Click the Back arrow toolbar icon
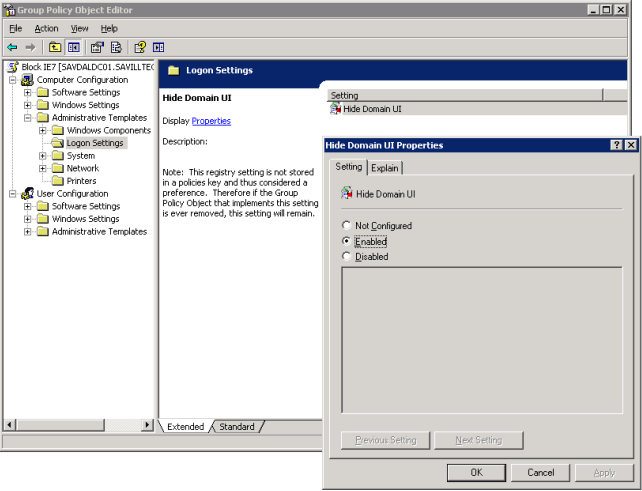This screenshot has height=491, width=642. tap(12, 47)
